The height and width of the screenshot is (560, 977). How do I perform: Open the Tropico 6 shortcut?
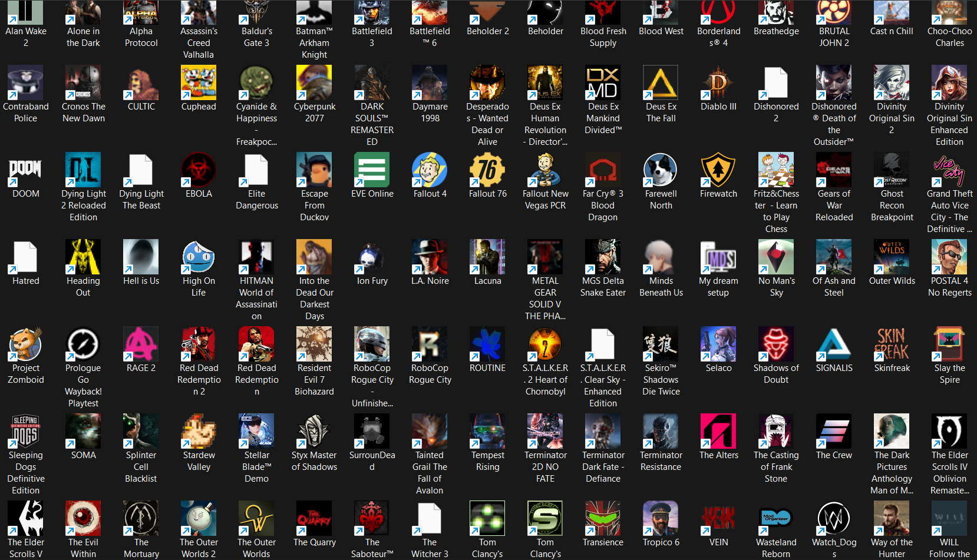click(x=661, y=519)
